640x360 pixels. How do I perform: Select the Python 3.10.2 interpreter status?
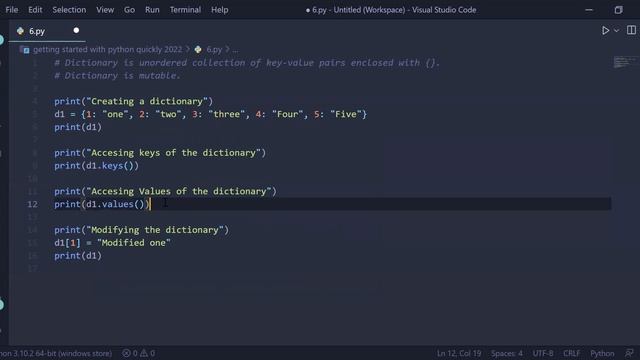point(56,353)
